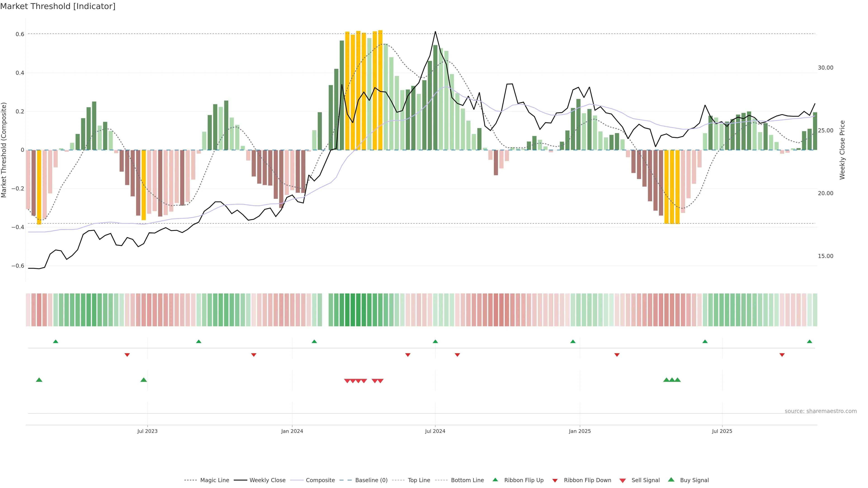Click the Sell Signal legend marker
The height and width of the screenshot is (488, 868).
pos(623,481)
